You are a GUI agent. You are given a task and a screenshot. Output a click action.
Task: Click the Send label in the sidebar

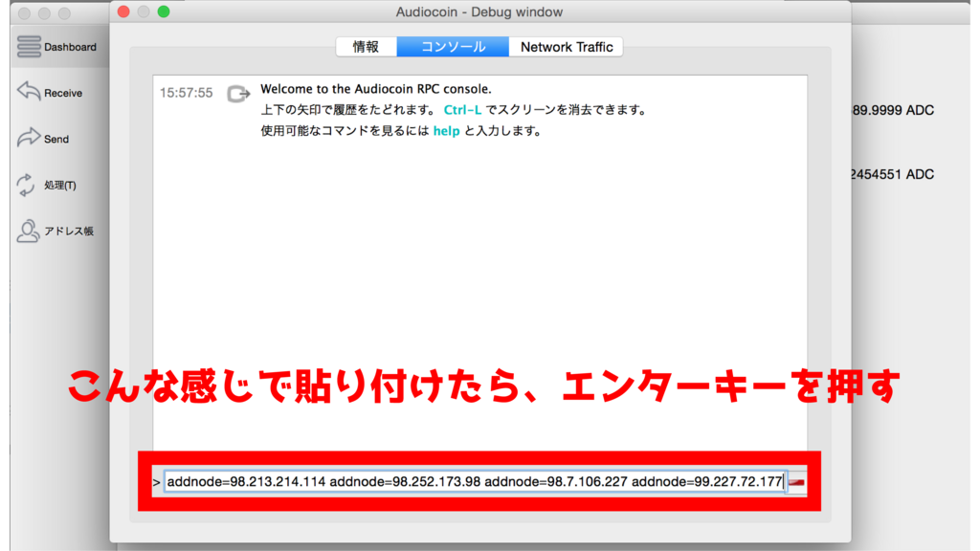click(56, 140)
